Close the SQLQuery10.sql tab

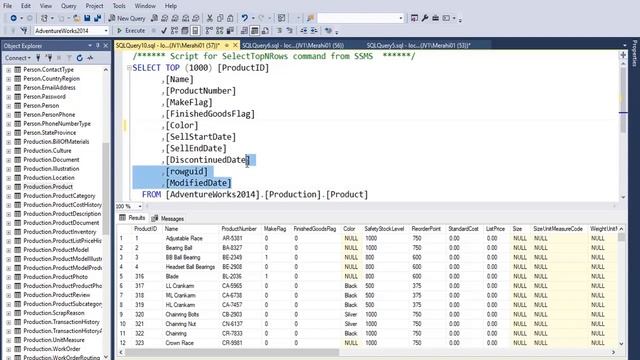(x=235, y=45)
